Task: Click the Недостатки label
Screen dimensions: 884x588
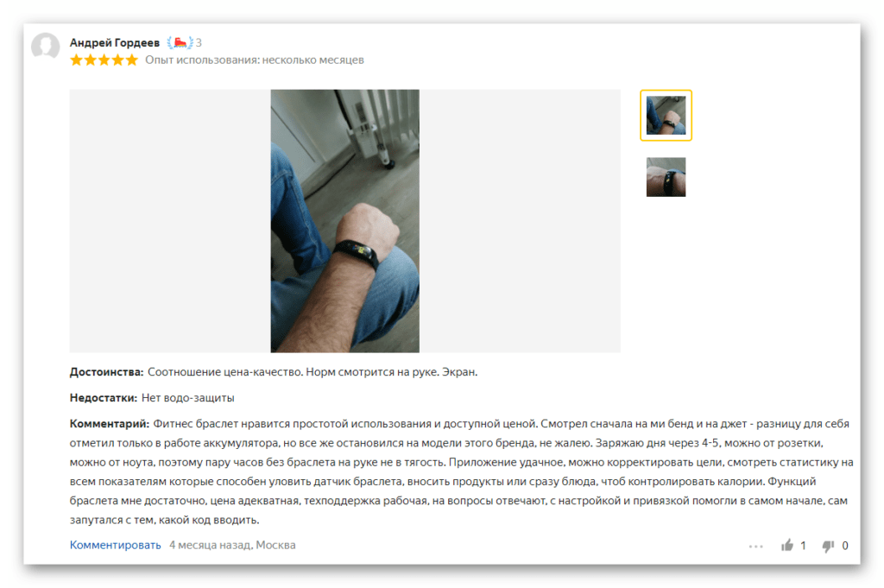Action: pyautogui.click(x=104, y=398)
